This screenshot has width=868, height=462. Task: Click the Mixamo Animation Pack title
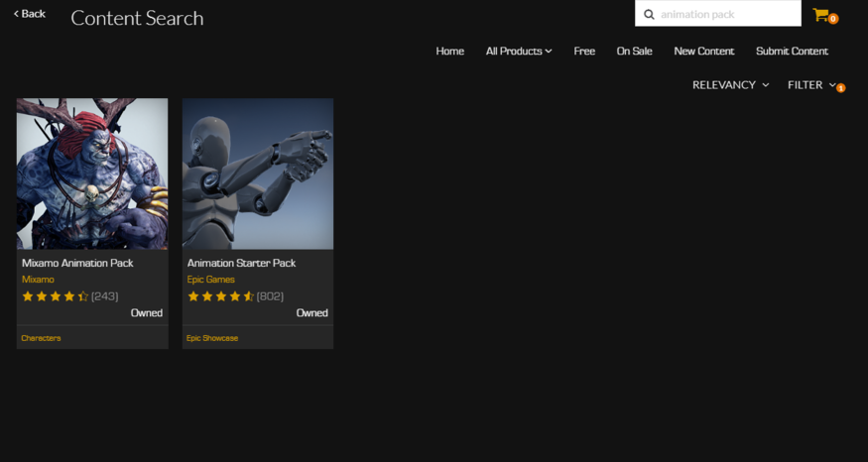coord(77,263)
